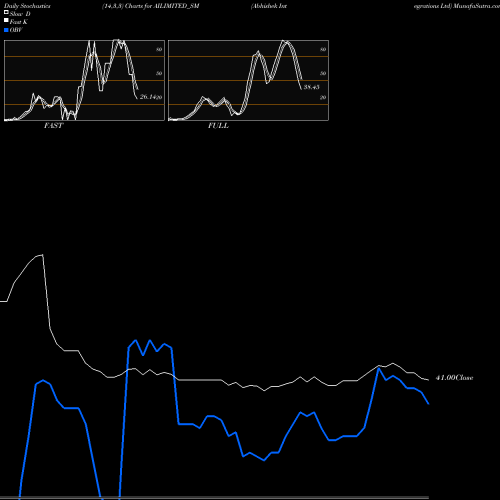The width and height of the screenshot is (500, 500).
Task: Click the Slow D white legend swatch
Action: tap(6, 13)
